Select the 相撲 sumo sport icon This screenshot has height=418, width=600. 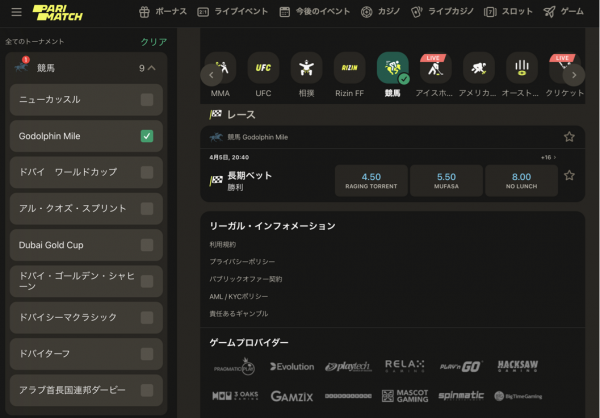[x=307, y=68]
